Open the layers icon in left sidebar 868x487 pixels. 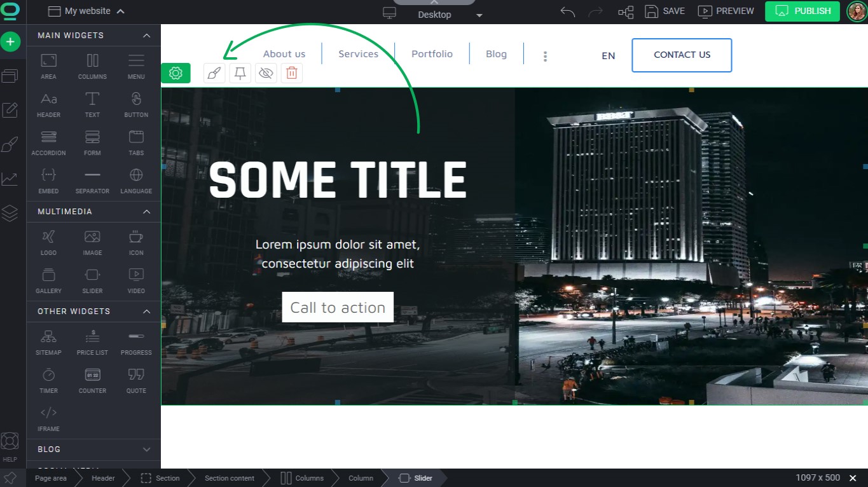10,213
